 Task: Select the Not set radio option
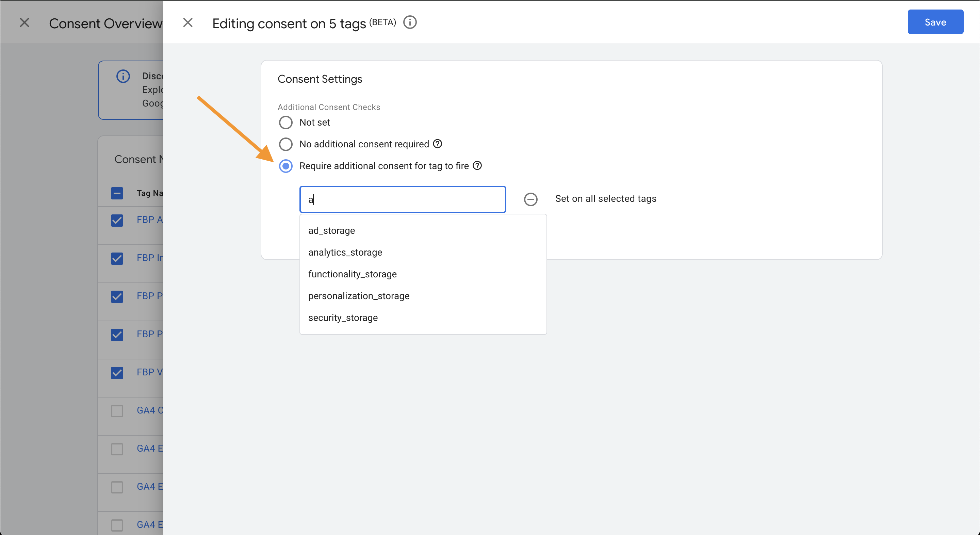coord(286,123)
